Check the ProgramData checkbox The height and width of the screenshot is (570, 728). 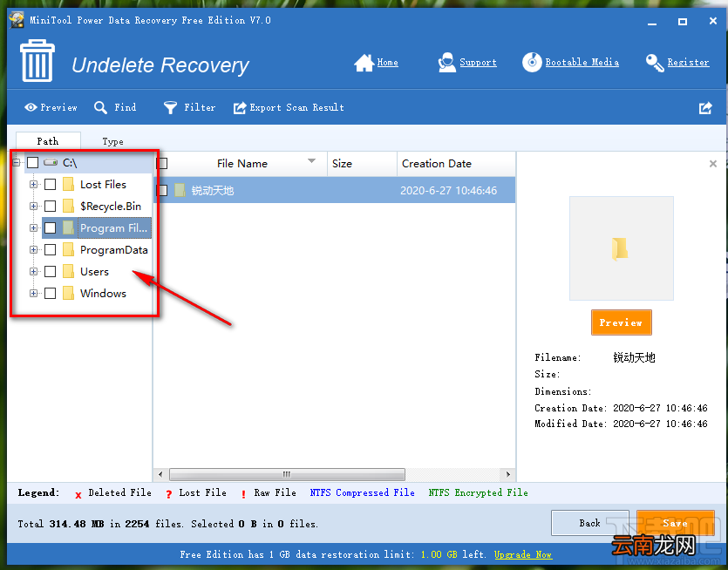51,250
